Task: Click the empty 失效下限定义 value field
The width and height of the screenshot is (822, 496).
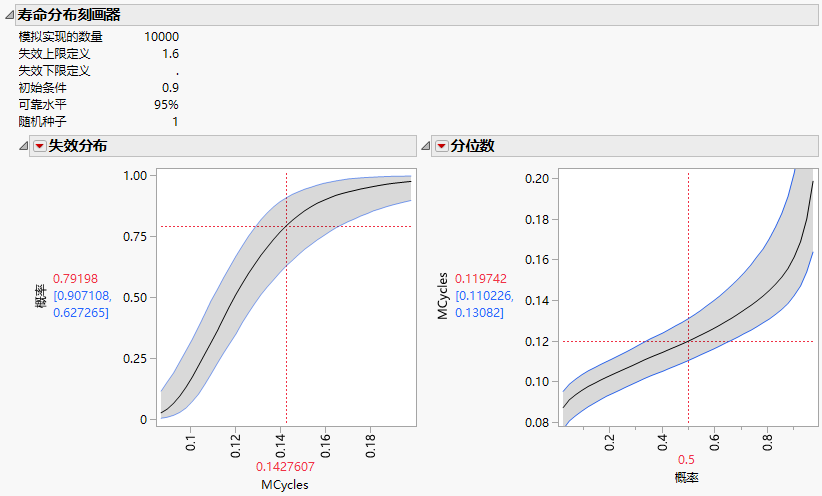Action: coord(176,71)
